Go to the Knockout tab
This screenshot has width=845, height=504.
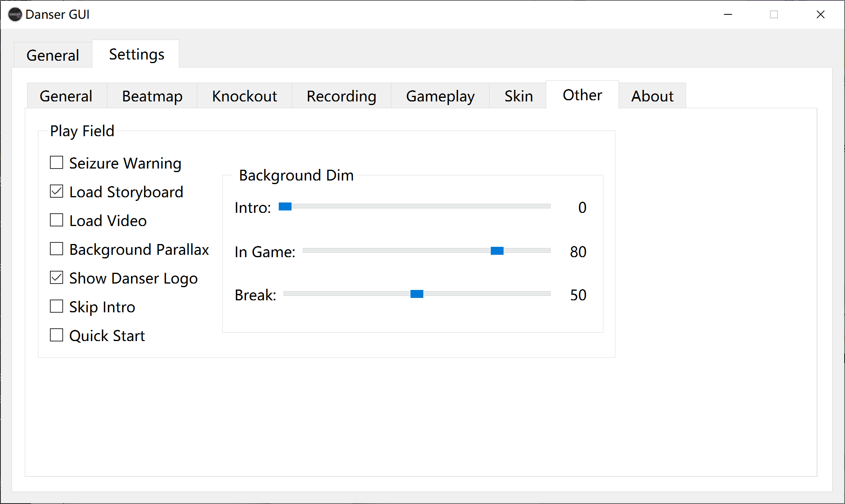pos(244,96)
